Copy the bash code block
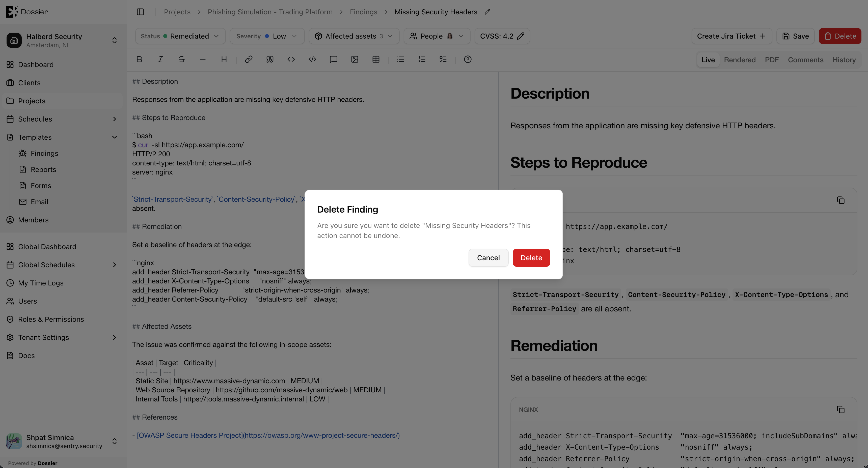868x468 pixels. click(x=841, y=200)
